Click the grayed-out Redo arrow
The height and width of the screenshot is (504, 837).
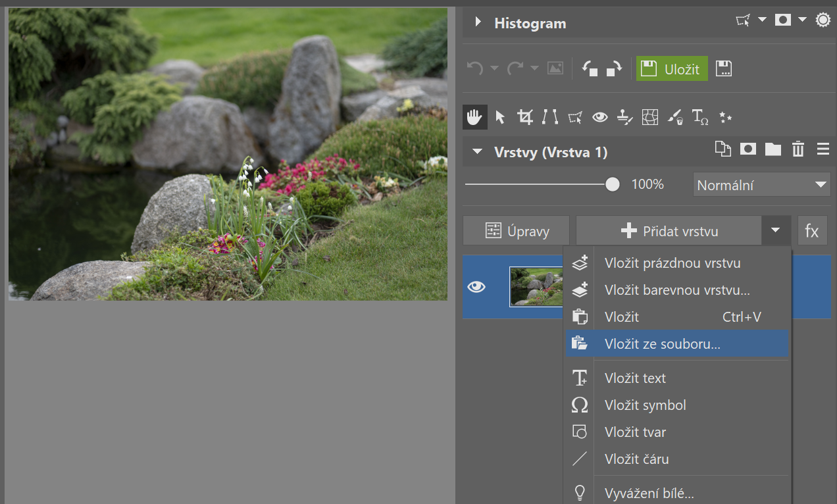(x=515, y=68)
